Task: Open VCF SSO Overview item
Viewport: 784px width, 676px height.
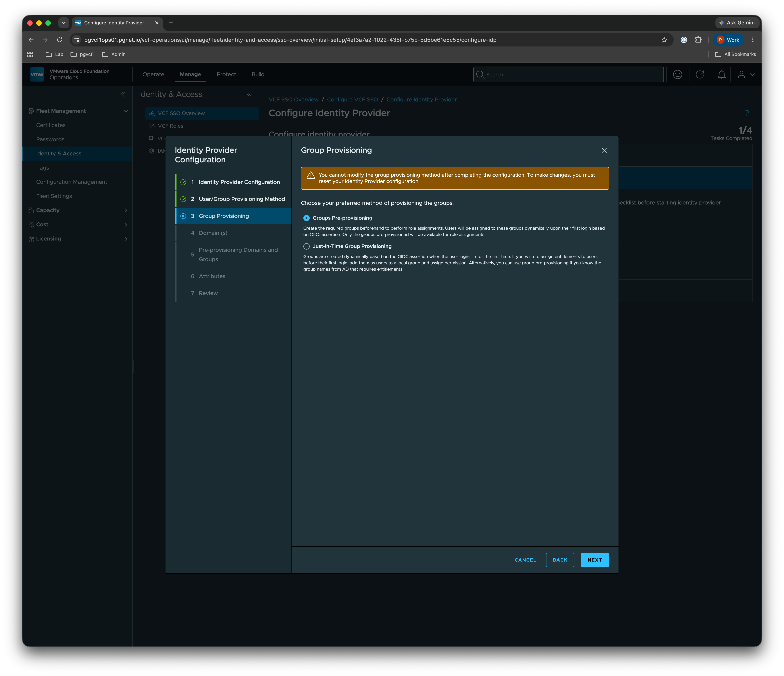Action: click(202, 113)
